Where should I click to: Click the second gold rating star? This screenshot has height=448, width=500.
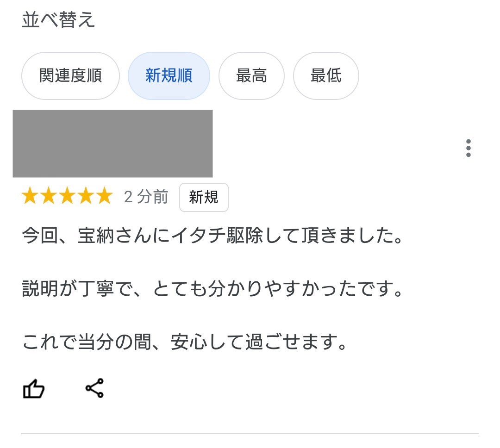49,196
